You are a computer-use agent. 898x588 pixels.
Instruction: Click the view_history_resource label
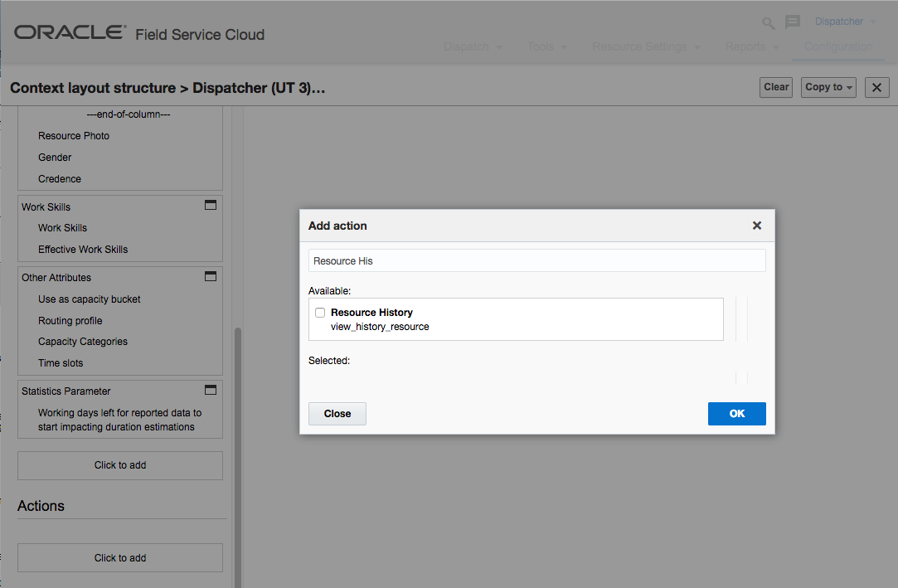[380, 327]
